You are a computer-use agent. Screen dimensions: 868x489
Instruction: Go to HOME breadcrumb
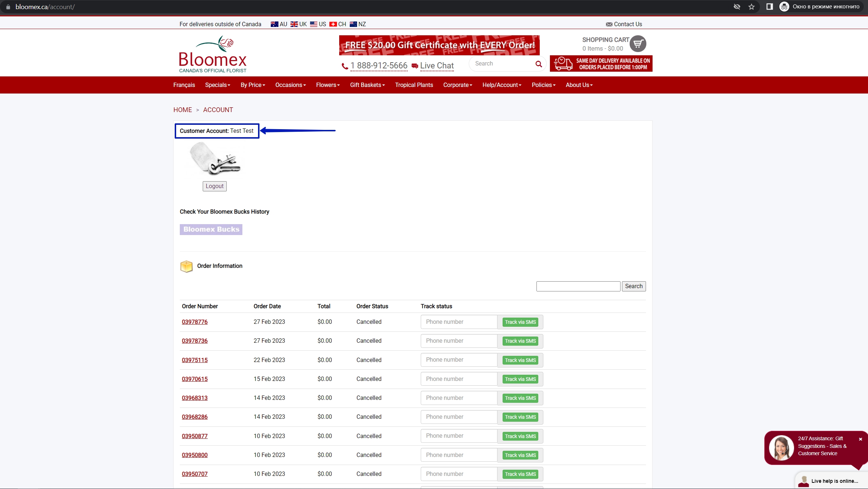[182, 110]
